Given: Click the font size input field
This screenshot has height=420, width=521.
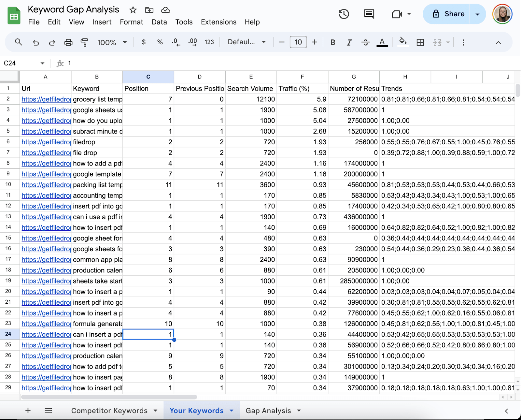Looking at the screenshot, I should click(x=298, y=42).
